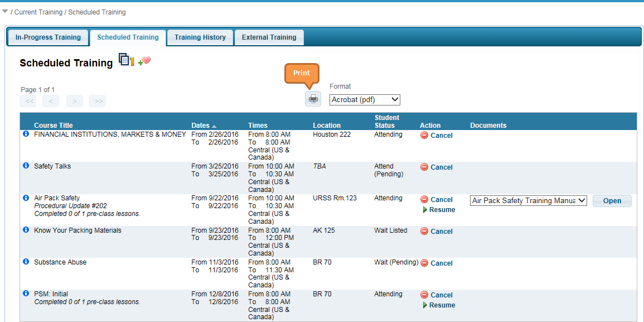644x322 pixels.
Task: Open info icon for PSM: Initial course
Action: (26, 294)
